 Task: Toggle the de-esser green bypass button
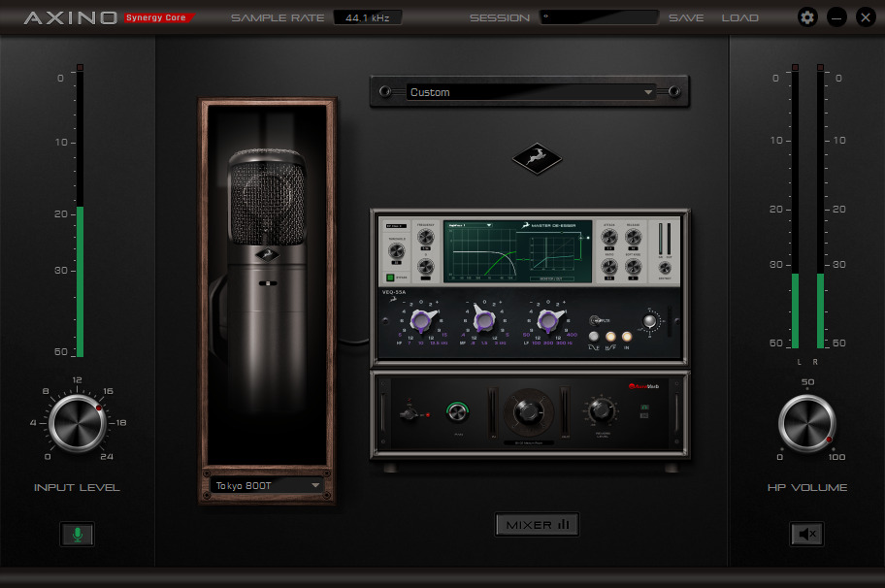point(390,278)
